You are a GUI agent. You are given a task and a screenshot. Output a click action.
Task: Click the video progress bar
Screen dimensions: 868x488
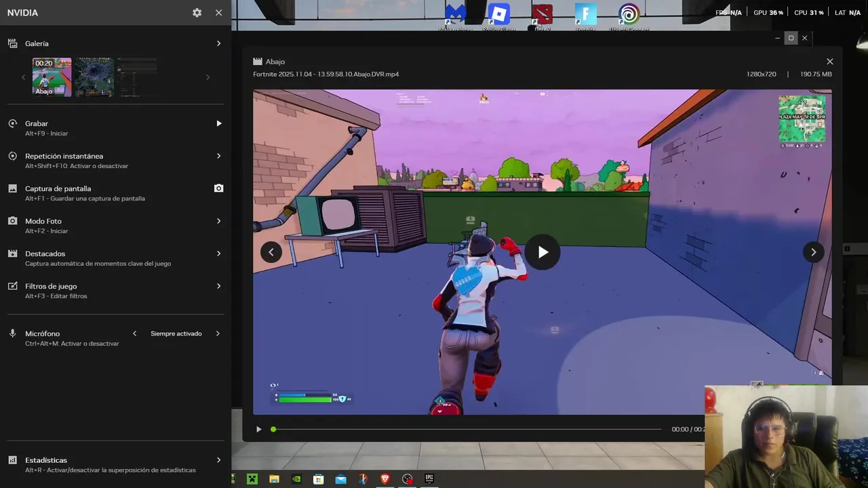467,429
